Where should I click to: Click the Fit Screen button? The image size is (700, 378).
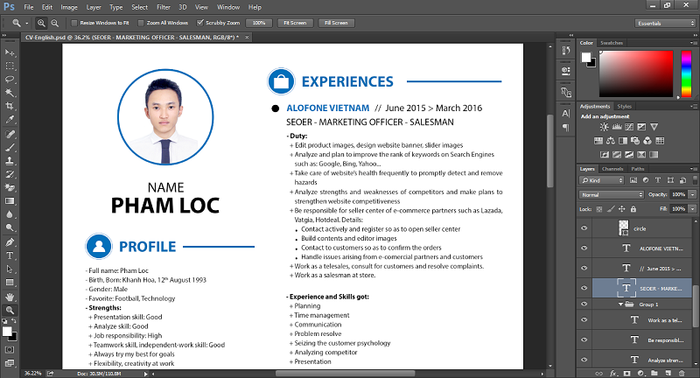click(295, 23)
